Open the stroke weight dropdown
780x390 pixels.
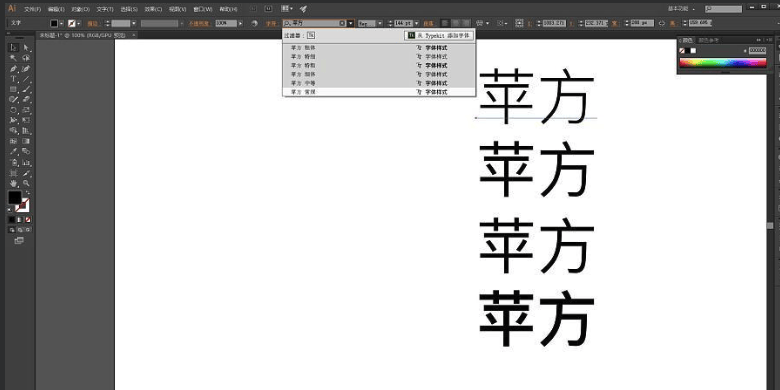[x=133, y=23]
